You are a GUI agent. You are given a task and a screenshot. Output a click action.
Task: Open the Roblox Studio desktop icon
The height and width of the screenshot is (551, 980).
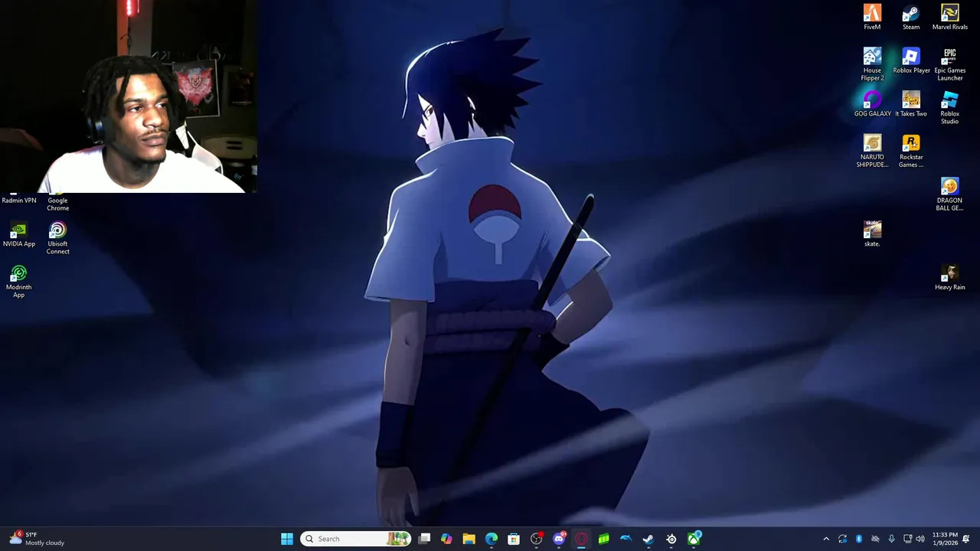pyautogui.click(x=949, y=108)
